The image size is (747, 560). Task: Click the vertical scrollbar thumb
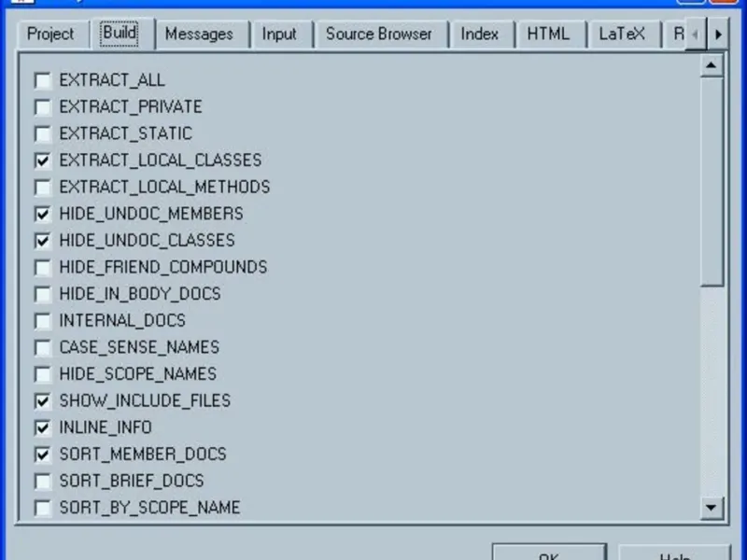tap(712, 181)
